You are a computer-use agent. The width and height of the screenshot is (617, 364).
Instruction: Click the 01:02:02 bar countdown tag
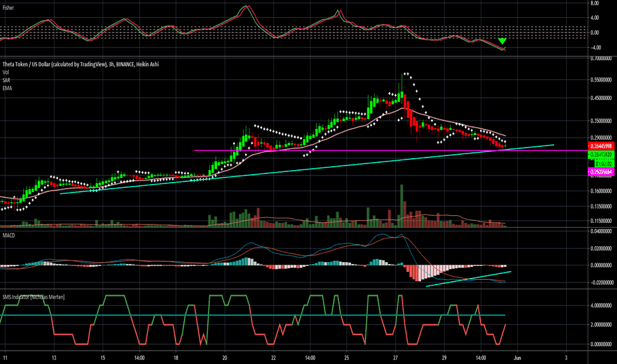pos(604,163)
